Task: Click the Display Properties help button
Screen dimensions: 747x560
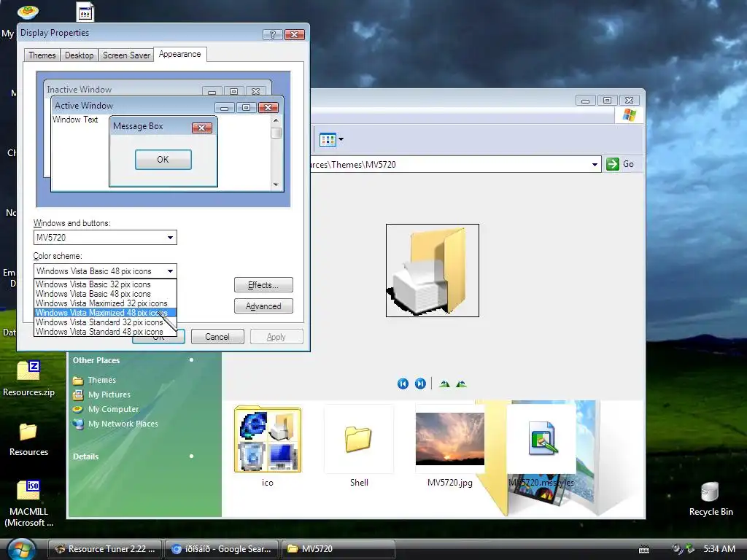Action: point(273,34)
